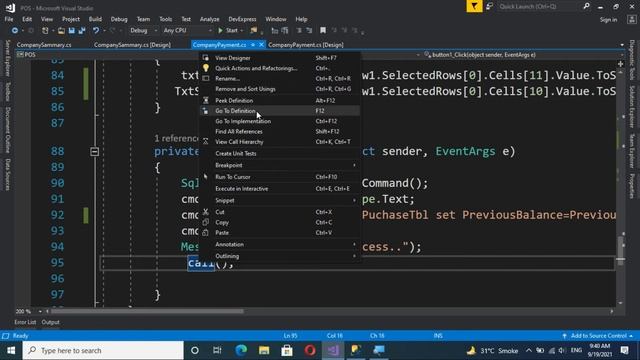The image size is (640, 360).
Task: Select Go To Definition in context menu
Action: [x=280, y=111]
